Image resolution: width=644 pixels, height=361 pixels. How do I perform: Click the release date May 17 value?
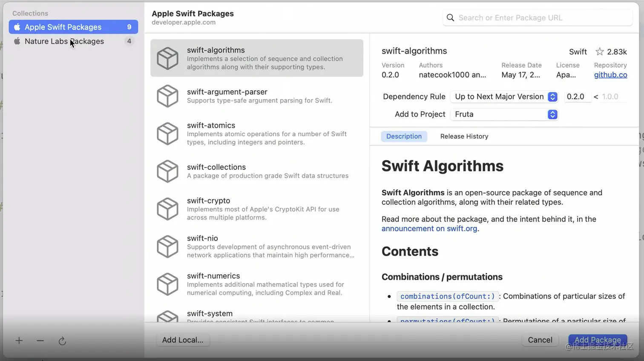[520, 75]
